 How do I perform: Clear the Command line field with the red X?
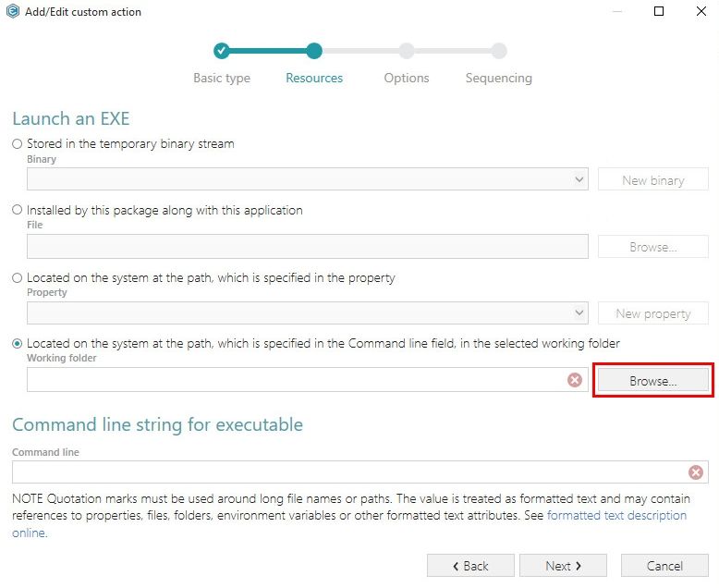[x=696, y=472]
